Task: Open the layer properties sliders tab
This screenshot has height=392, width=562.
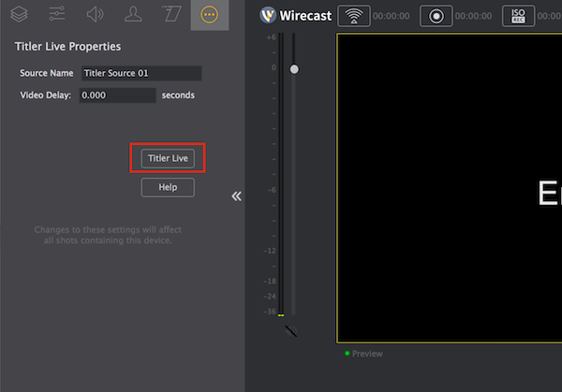Action: [57, 15]
